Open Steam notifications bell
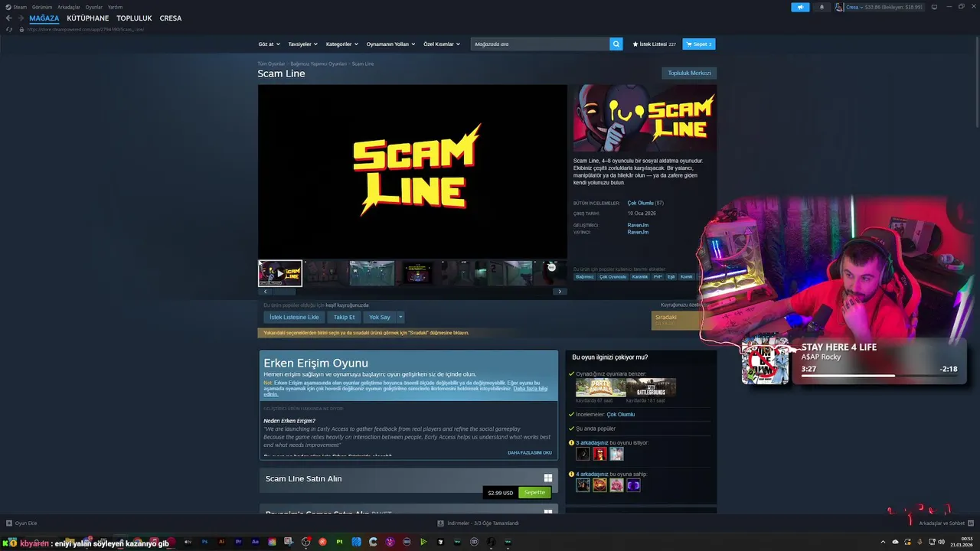This screenshot has width=980, height=551. 822,7
